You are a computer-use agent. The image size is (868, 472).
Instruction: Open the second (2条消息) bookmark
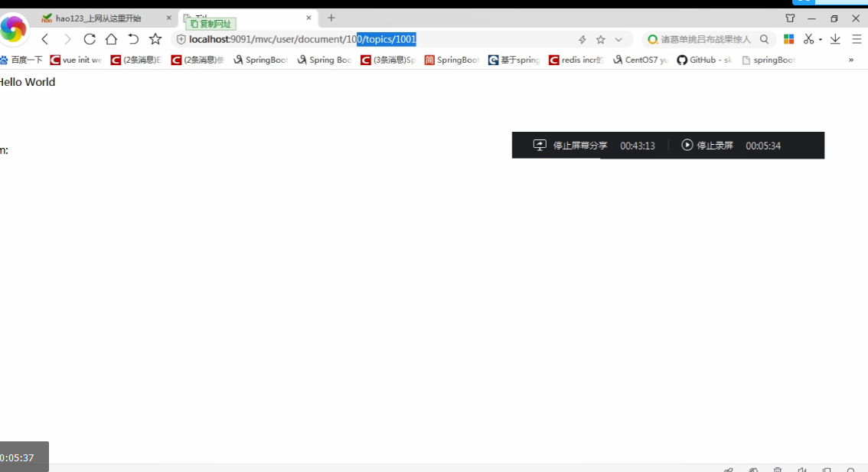[x=197, y=60]
